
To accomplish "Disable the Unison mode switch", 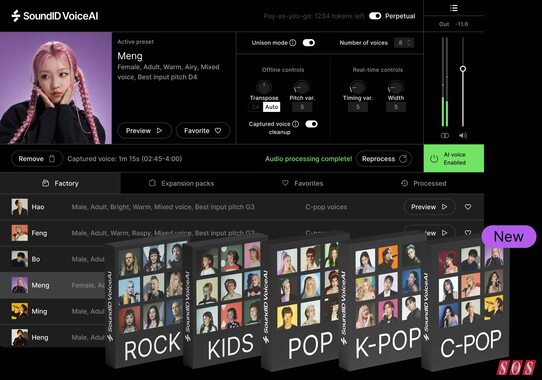I will point(309,43).
